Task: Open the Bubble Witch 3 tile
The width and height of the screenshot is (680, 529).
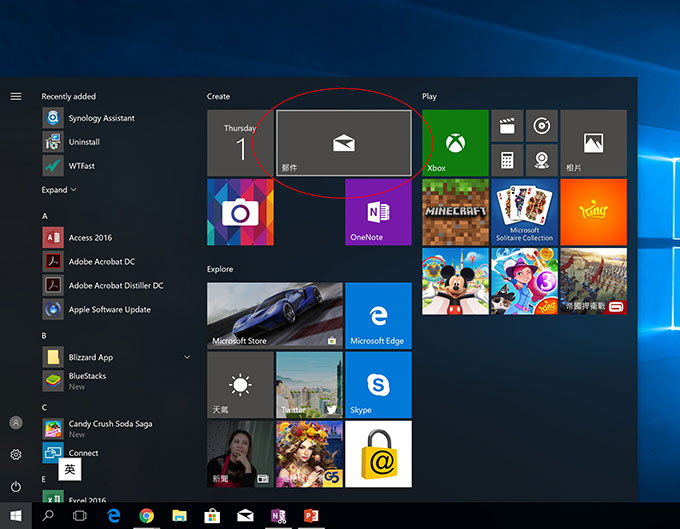Action: click(x=524, y=281)
